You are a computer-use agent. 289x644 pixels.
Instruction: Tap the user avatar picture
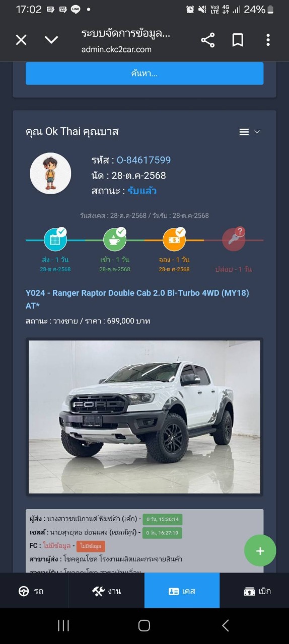point(50,174)
